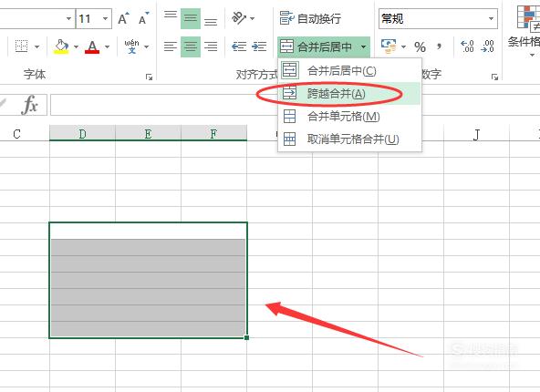Expand the borders dropdown arrow

tap(37, 46)
